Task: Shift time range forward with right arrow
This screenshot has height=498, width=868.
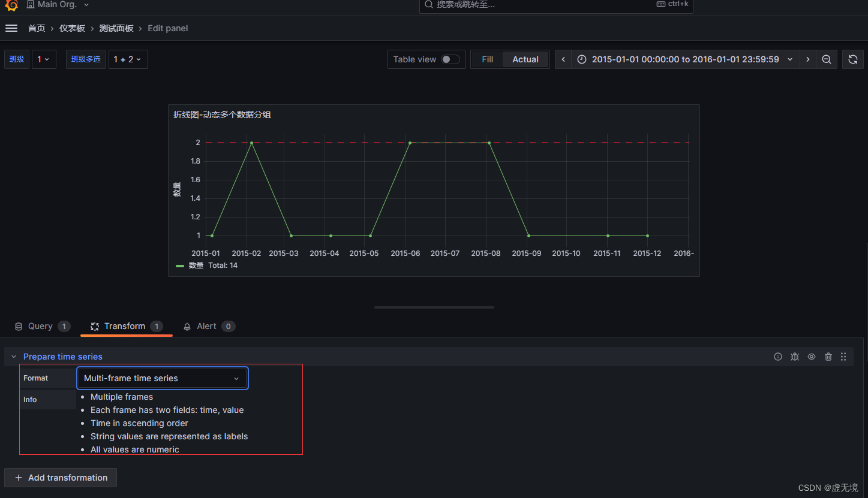Action: (x=808, y=59)
